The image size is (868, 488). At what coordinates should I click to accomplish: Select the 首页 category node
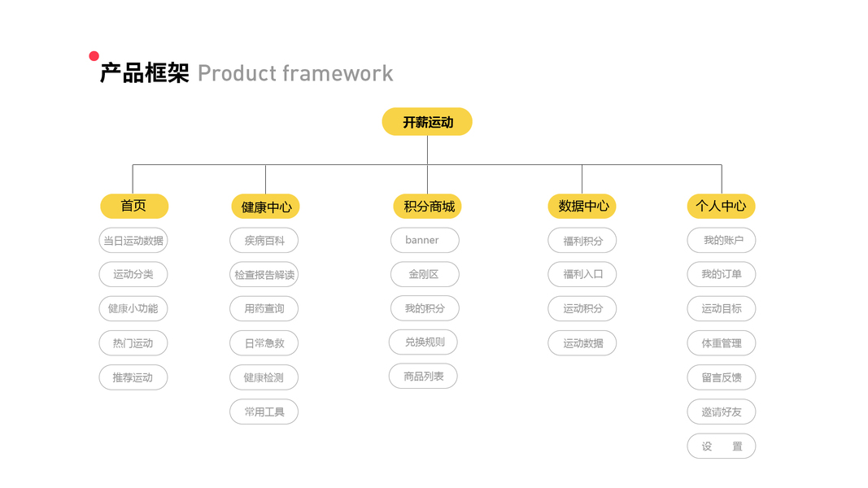tap(133, 206)
